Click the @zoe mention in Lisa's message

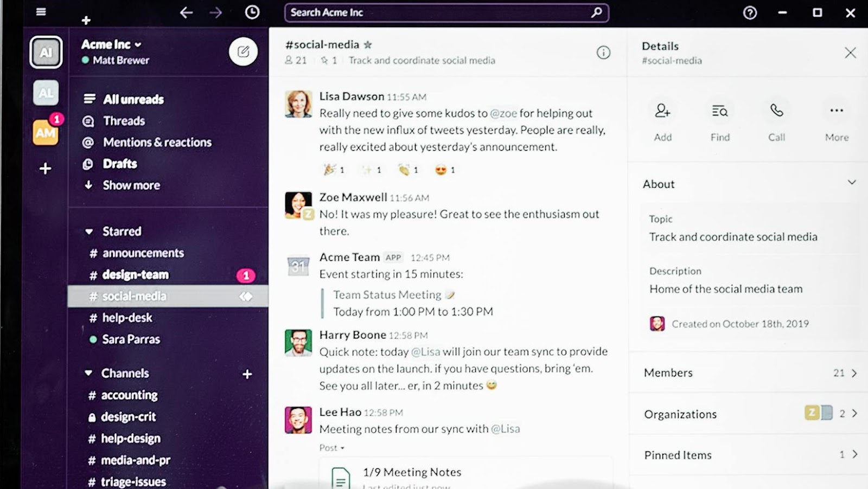pos(503,113)
